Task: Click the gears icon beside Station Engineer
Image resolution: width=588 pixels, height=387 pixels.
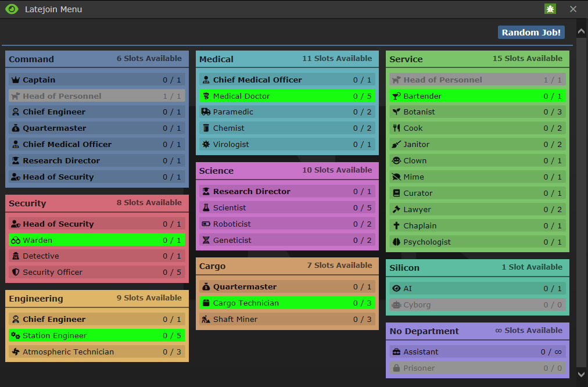Action: point(15,336)
